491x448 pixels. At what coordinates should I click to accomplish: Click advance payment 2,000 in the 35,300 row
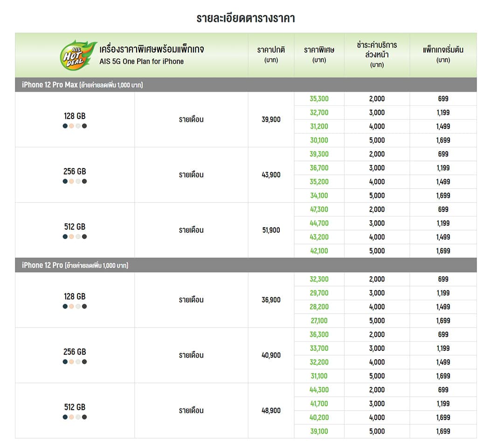[x=377, y=98]
